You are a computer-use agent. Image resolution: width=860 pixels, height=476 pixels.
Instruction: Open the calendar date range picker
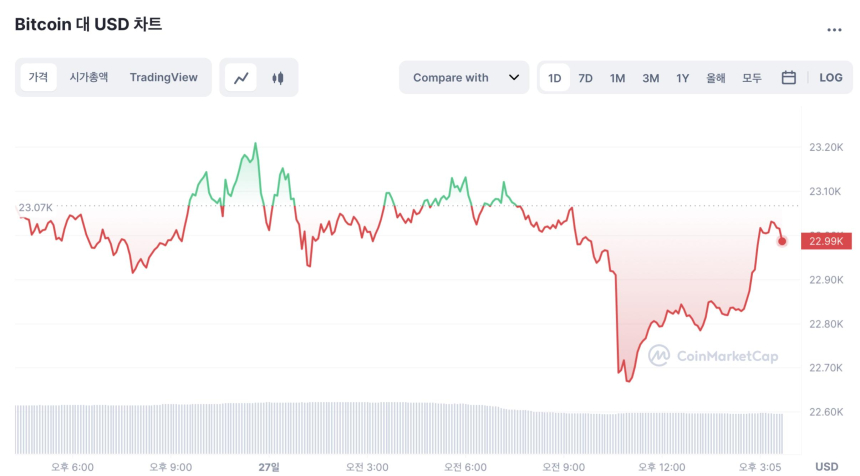tap(788, 77)
